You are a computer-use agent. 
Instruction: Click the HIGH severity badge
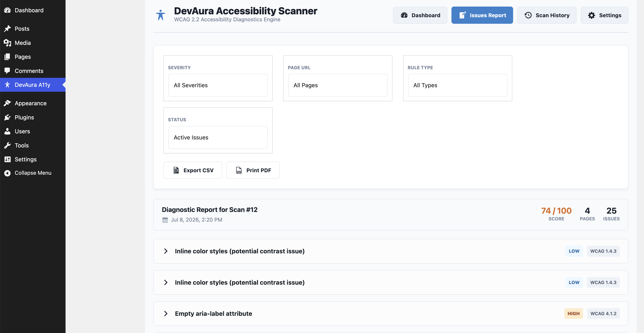click(x=574, y=314)
